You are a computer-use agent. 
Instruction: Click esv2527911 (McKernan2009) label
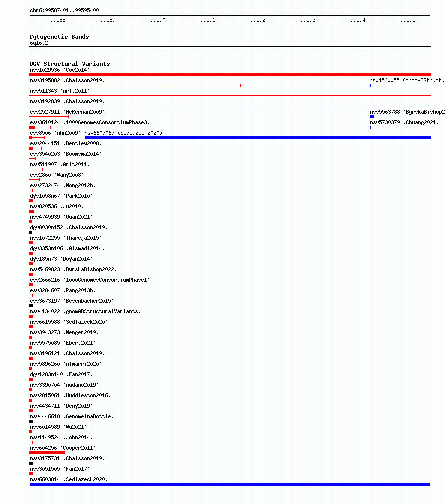coord(67,112)
